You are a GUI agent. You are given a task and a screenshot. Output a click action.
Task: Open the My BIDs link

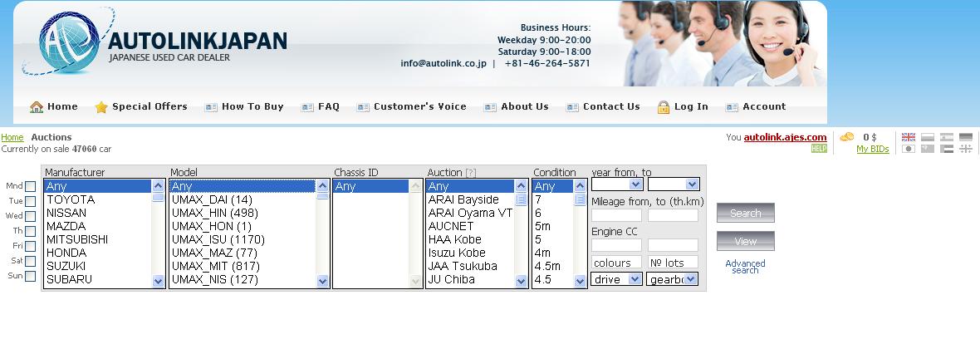pos(873,149)
